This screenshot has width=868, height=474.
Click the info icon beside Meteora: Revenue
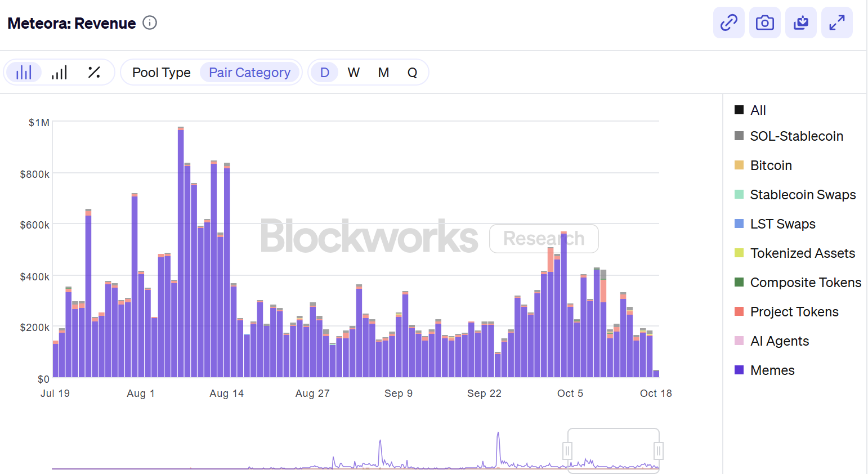point(150,23)
